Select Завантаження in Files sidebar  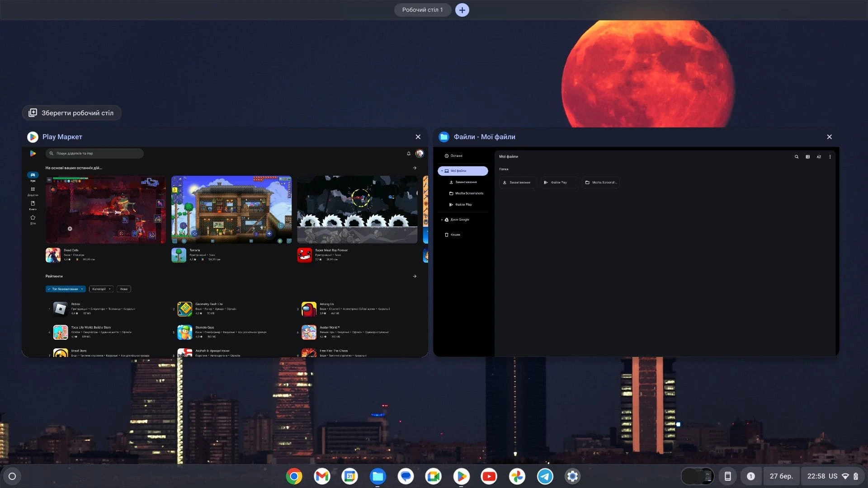pos(463,182)
